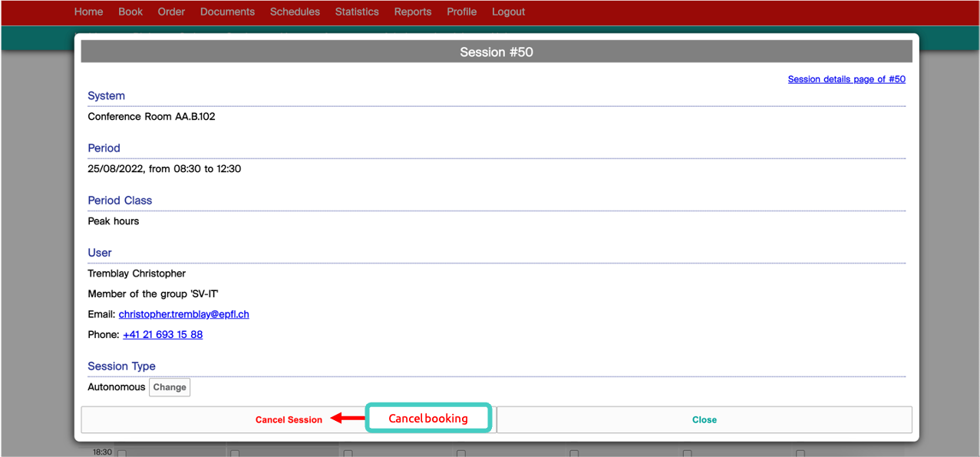980x457 pixels.
Task: Go to the Profile page
Action: tap(461, 12)
